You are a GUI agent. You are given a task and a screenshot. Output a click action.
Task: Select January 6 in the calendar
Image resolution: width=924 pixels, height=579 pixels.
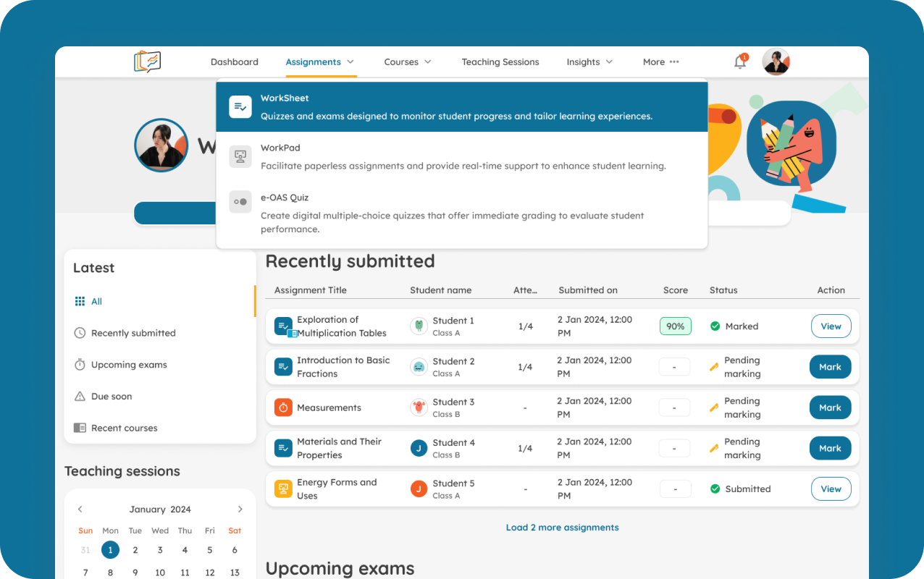(x=235, y=550)
